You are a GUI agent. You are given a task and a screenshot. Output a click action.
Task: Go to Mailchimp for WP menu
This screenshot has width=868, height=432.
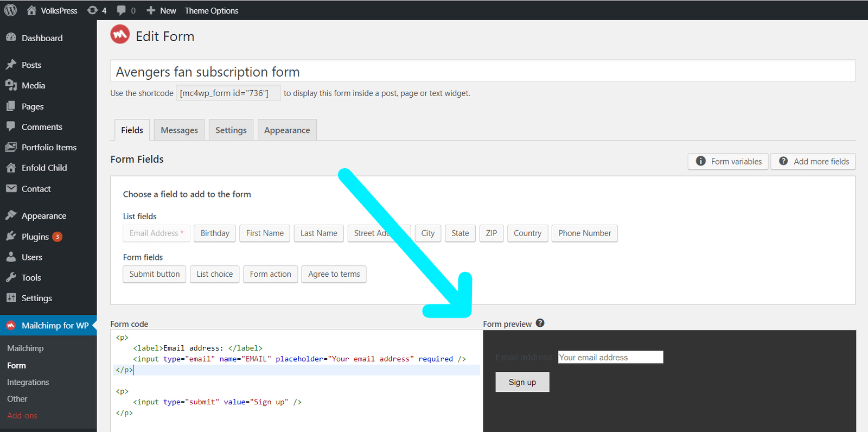[48, 326]
